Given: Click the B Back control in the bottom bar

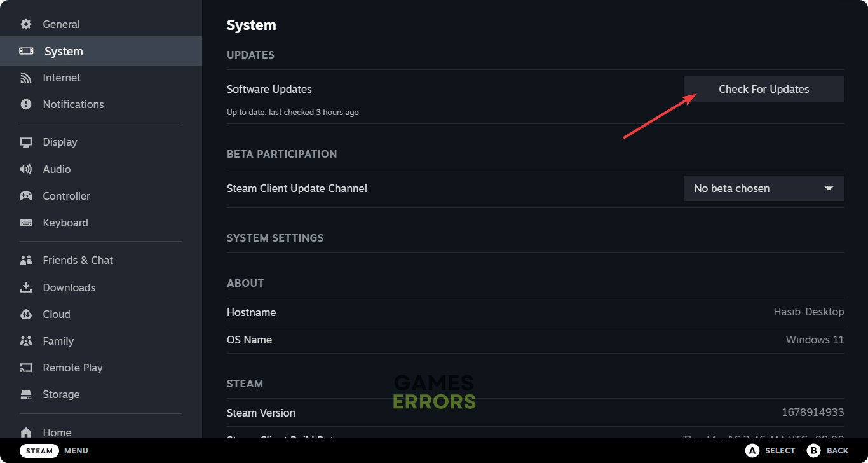Looking at the screenshot, I should pos(829,450).
